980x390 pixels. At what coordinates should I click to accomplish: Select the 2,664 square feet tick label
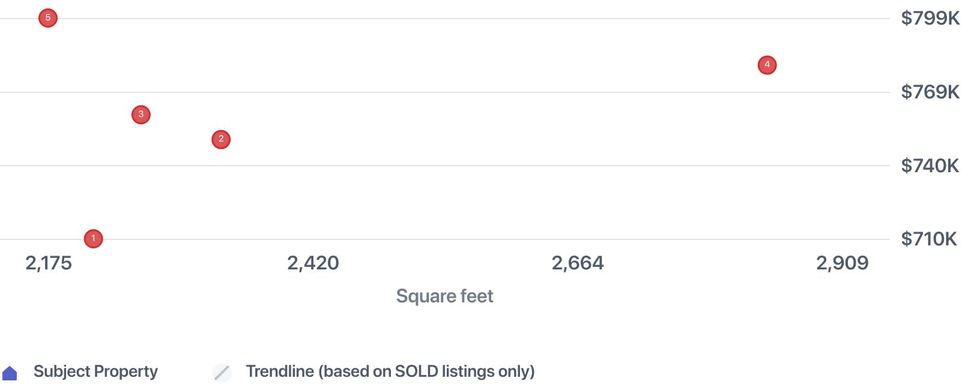click(x=578, y=263)
